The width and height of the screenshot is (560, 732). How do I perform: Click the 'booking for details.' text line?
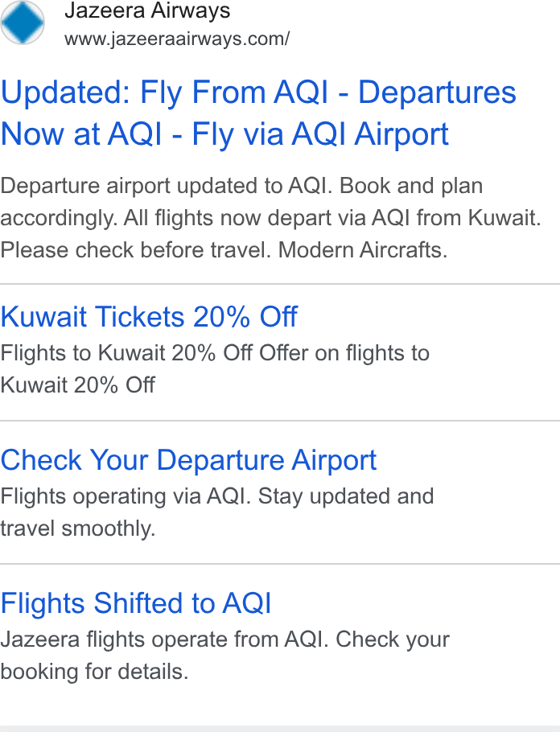pyautogui.click(x=94, y=672)
